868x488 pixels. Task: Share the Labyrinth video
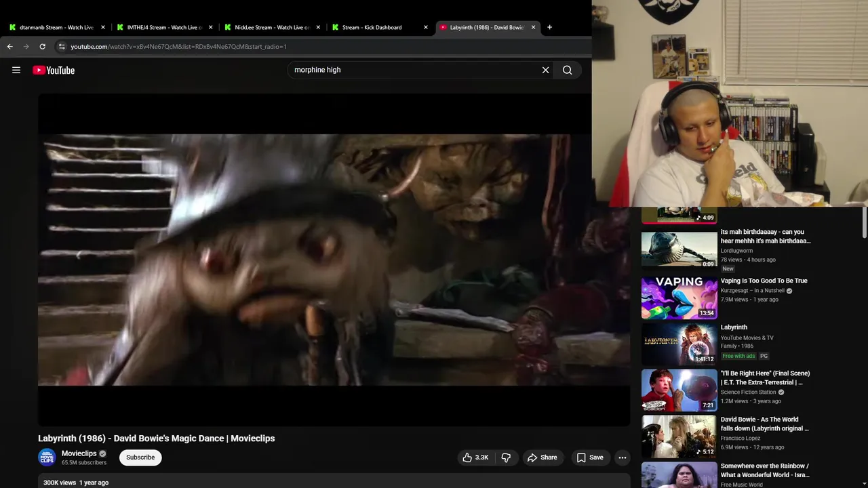pos(542,457)
